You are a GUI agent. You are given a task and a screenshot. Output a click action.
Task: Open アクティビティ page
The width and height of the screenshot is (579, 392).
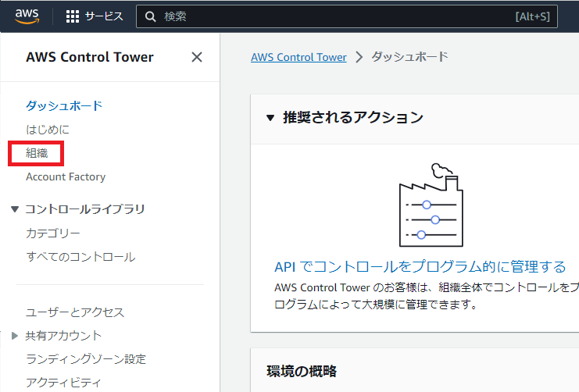click(63, 383)
